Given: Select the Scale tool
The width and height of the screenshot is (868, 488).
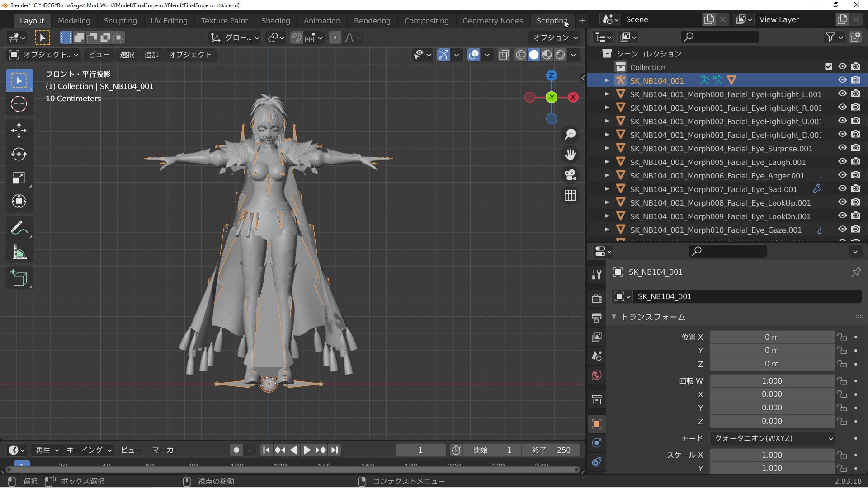Looking at the screenshot, I should tap(19, 178).
